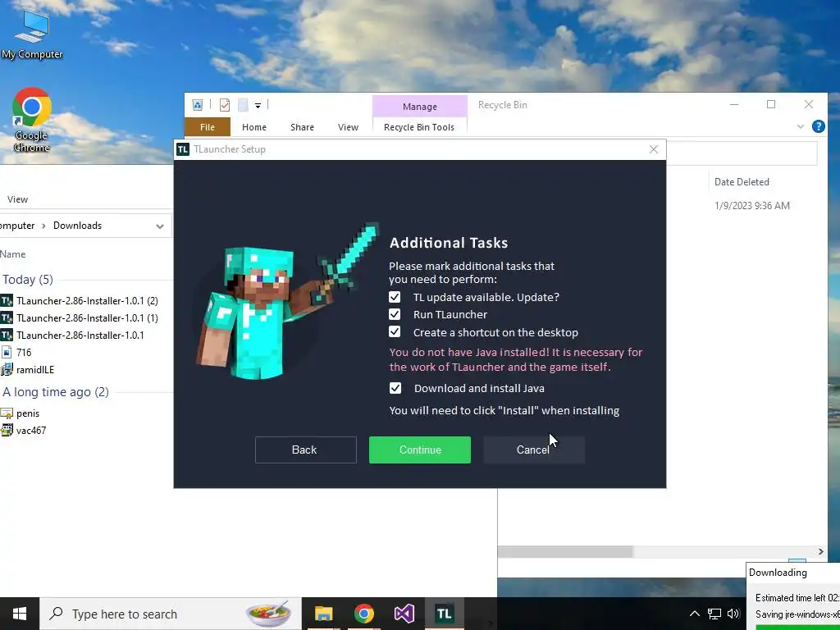Screen dimensions: 840x630
Task: Click icon of TLauncher-2.86-Installer-1.0.1 (1)
Action: click(7, 317)
